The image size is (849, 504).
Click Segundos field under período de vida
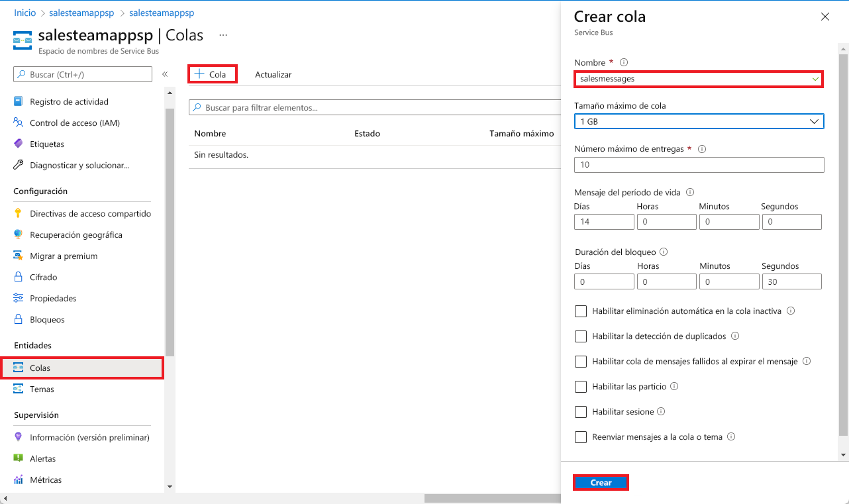(792, 222)
